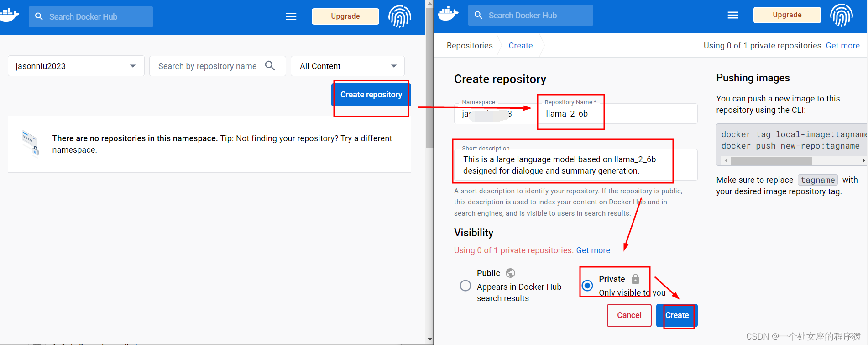Click the Pushing images heading

tap(753, 78)
